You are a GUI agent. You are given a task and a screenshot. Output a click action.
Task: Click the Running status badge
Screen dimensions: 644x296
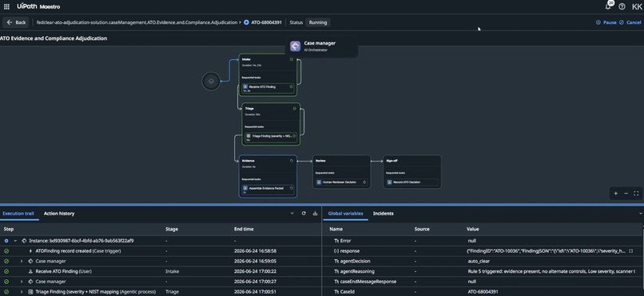pyautogui.click(x=318, y=22)
